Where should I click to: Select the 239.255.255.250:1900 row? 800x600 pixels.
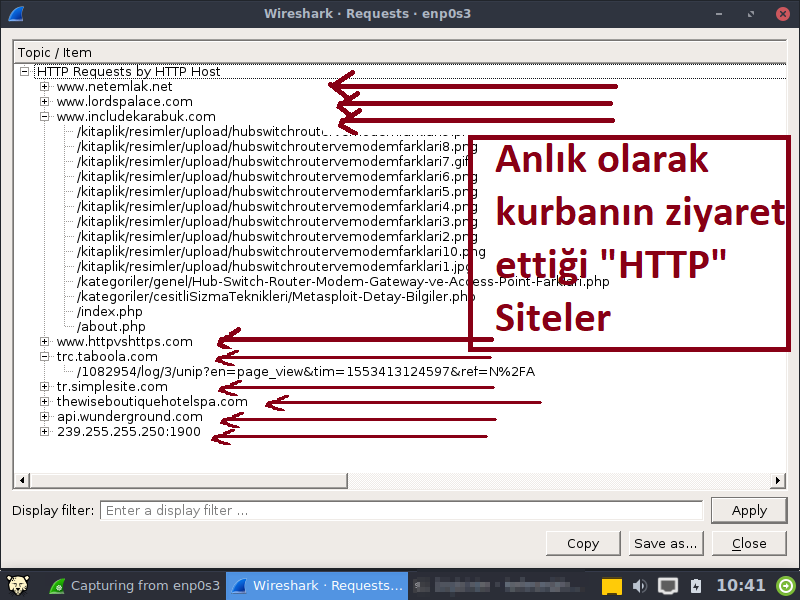[129, 432]
